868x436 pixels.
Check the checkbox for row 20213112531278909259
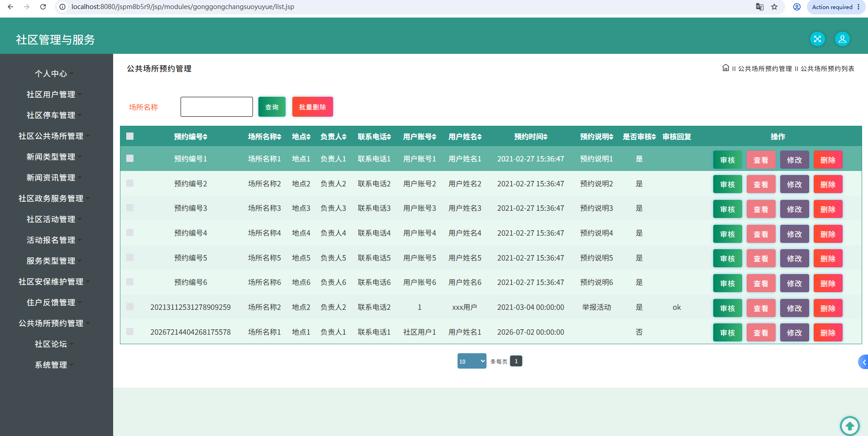130,307
